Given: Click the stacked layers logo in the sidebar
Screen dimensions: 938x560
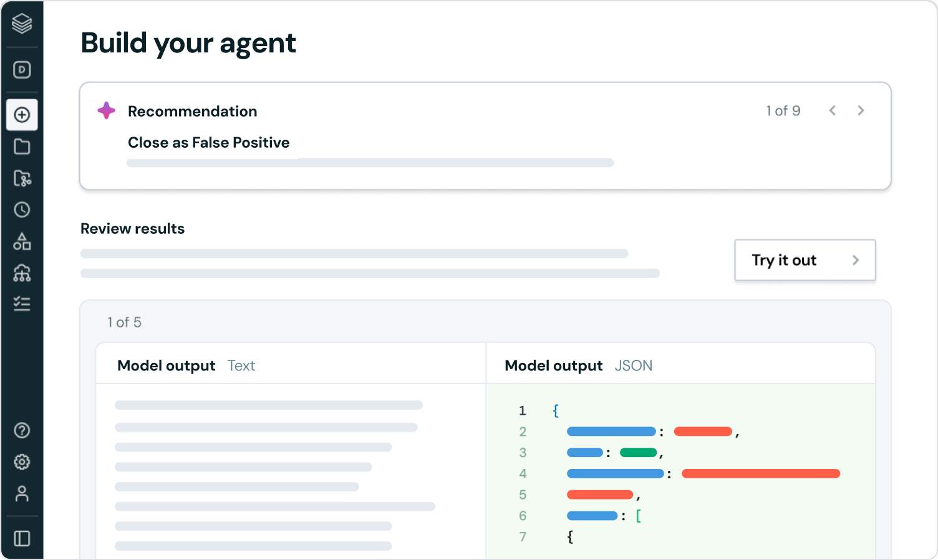Looking at the screenshot, I should [22, 24].
